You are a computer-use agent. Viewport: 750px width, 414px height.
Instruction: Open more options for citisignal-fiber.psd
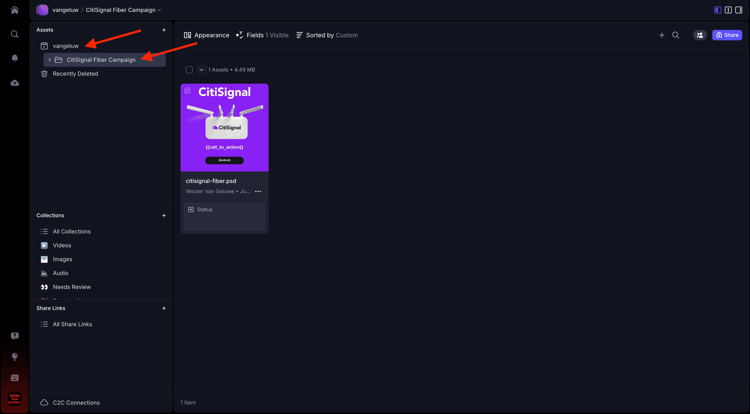pos(258,191)
